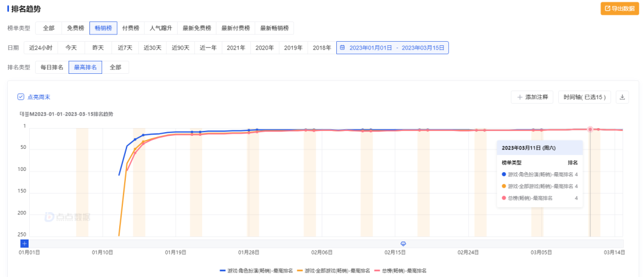644x277 pixels.
Task: Open the 时间轴(已选15) selector
Action: 584,97
